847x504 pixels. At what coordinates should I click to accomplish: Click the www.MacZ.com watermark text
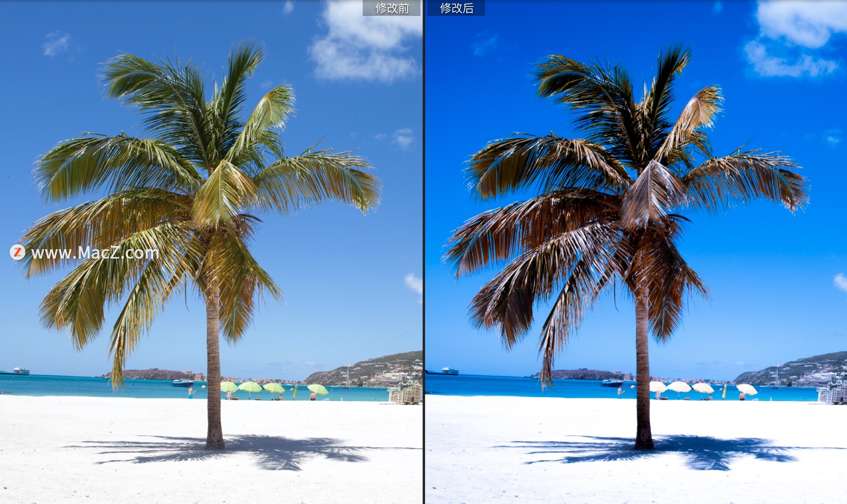point(95,253)
